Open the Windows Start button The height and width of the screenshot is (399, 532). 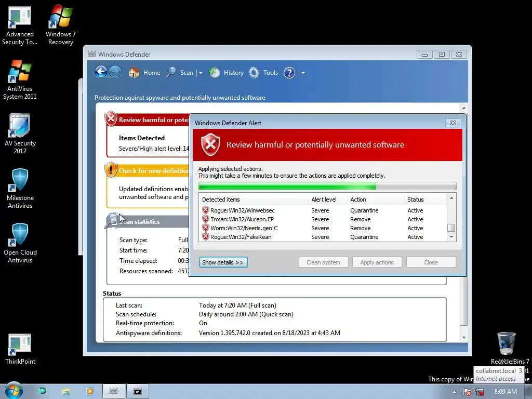[14, 391]
